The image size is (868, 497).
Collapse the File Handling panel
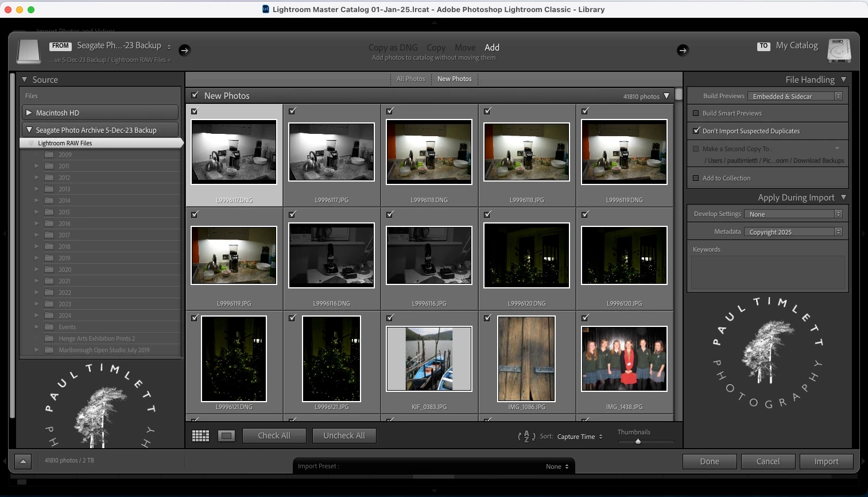(843, 79)
